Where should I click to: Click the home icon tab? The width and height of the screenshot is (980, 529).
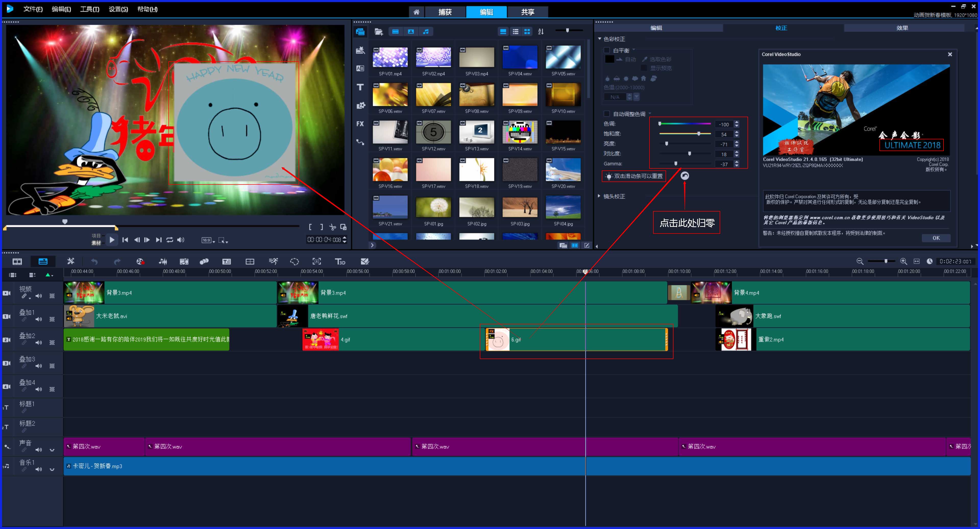416,12
